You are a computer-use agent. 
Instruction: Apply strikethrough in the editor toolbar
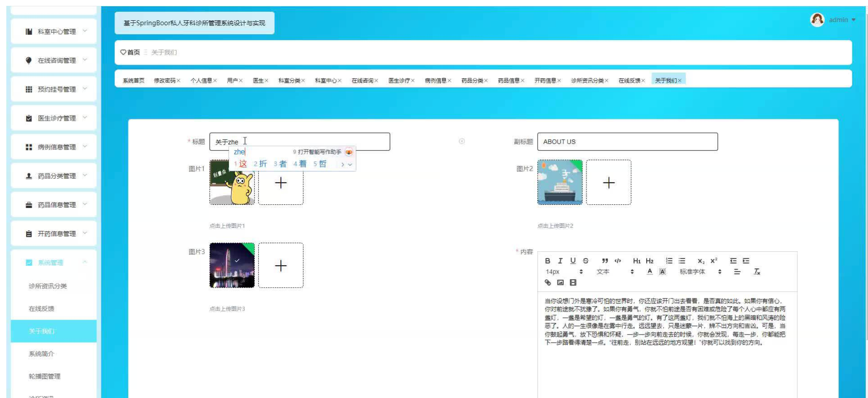[x=585, y=261]
